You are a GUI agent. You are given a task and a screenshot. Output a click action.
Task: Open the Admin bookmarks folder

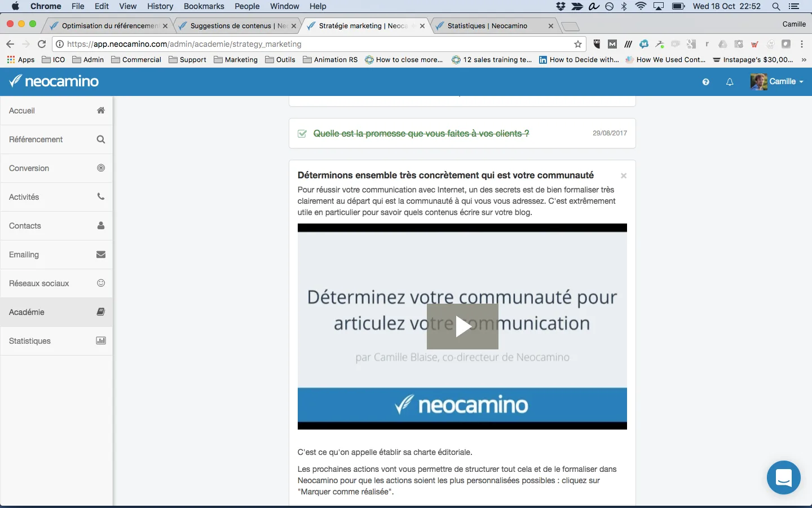pyautogui.click(x=88, y=59)
